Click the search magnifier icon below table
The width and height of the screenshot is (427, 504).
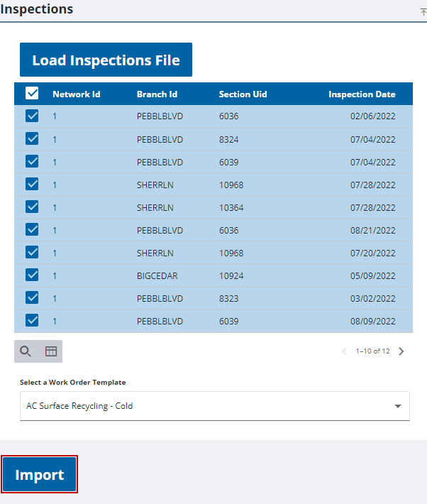point(26,351)
